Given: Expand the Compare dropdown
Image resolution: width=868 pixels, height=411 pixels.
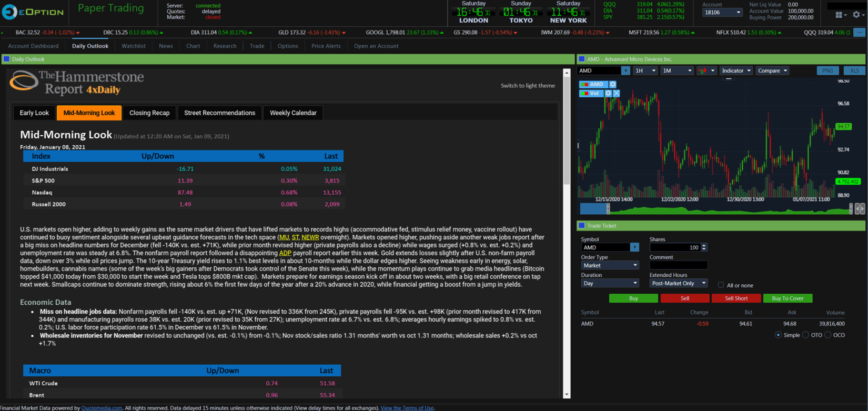Looking at the screenshot, I should coord(772,71).
